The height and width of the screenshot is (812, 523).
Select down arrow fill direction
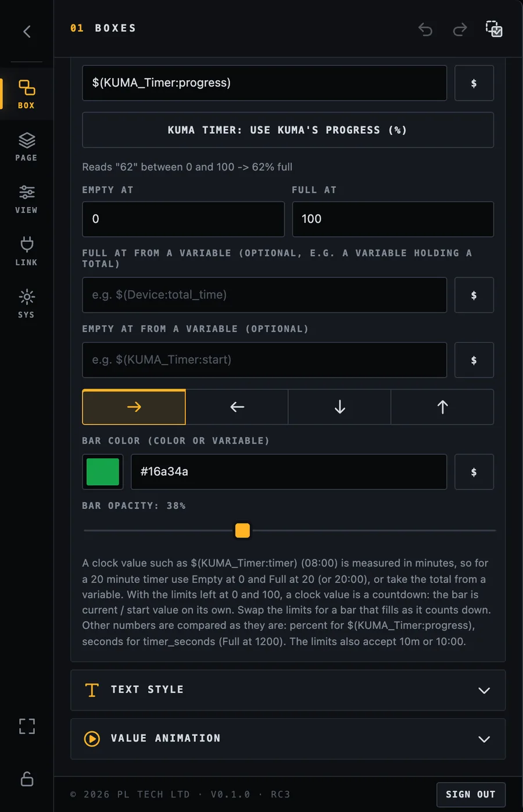pos(340,407)
